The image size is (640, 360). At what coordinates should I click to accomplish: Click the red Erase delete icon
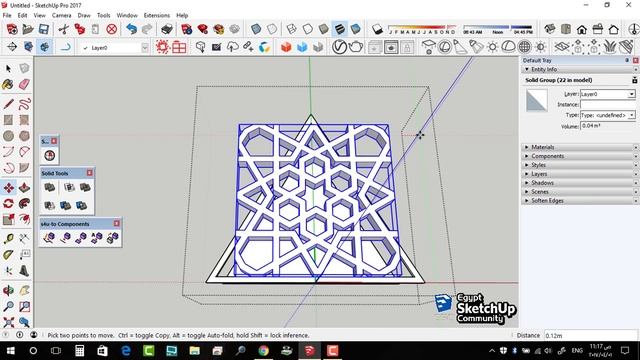point(111,29)
